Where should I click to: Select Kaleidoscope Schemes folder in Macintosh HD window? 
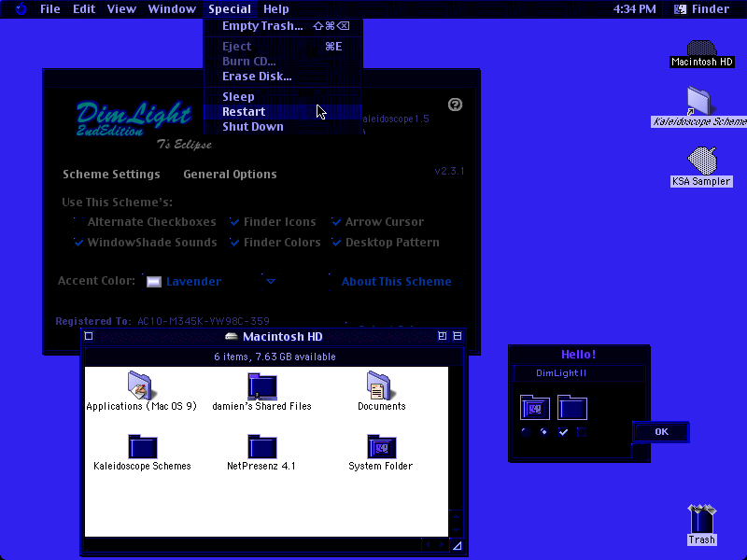tap(143, 447)
